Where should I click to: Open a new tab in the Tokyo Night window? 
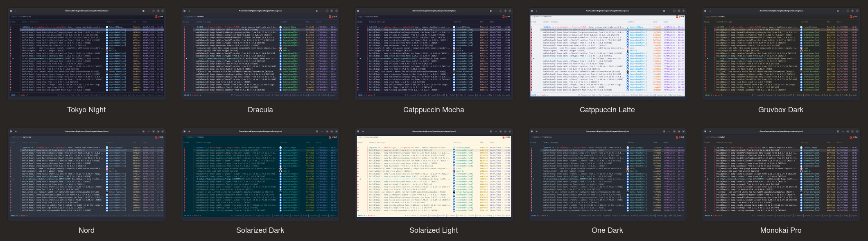(16, 11)
